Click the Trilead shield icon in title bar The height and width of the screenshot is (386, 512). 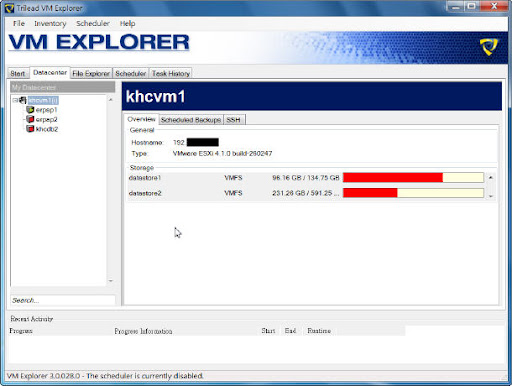coord(9,8)
